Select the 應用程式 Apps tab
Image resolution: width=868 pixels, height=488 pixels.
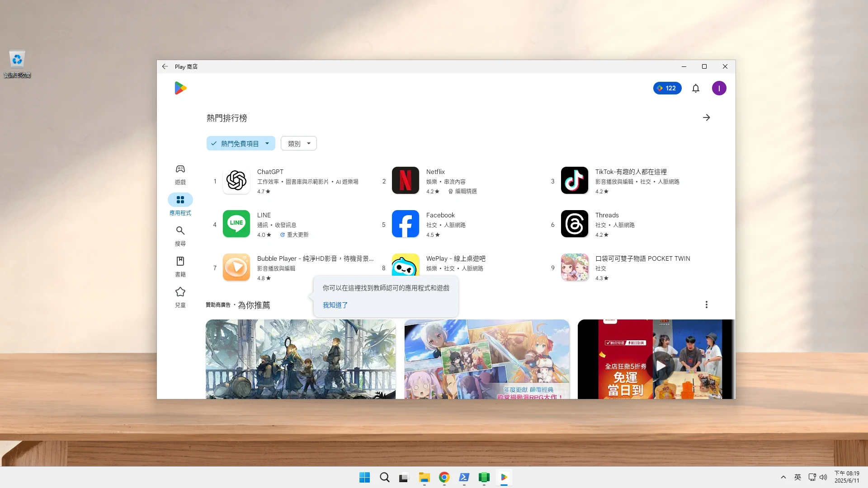click(x=180, y=204)
